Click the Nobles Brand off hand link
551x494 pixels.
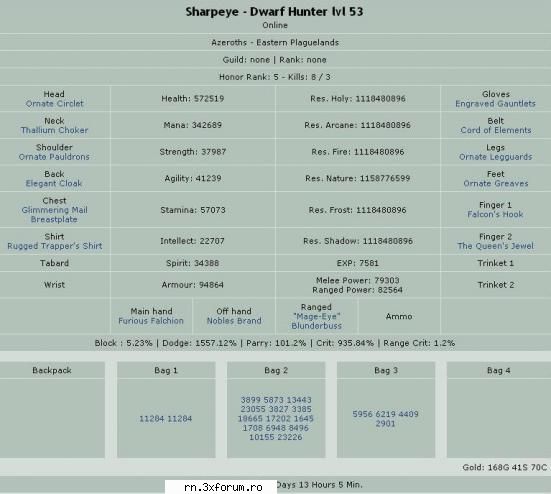pos(234,321)
